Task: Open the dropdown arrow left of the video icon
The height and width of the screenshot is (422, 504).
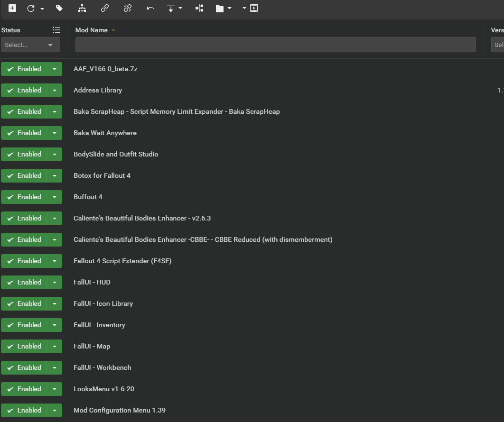Action: click(244, 8)
